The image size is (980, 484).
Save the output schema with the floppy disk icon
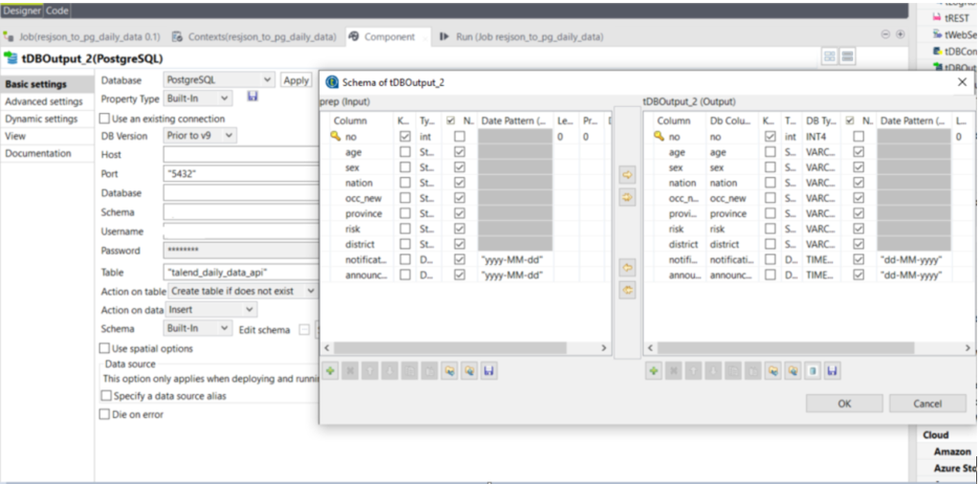pos(832,371)
